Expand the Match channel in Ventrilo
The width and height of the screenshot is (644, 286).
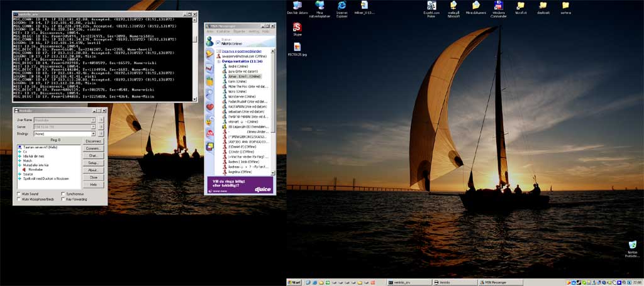pyautogui.click(x=19, y=160)
